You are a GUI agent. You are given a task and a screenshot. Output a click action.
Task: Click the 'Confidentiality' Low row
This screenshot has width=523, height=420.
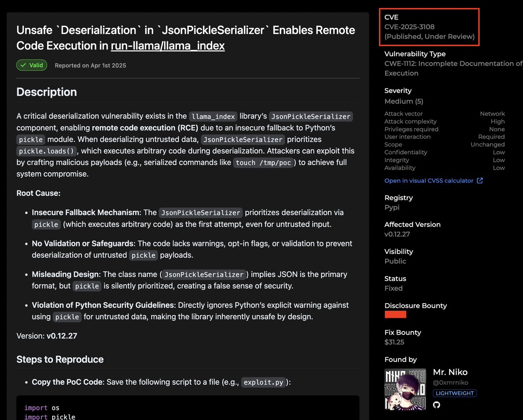pyautogui.click(x=445, y=152)
